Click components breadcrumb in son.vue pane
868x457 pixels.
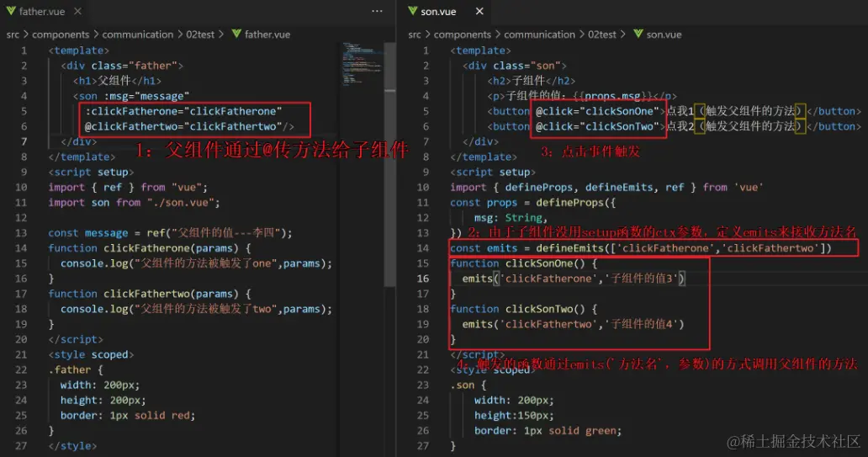(463, 35)
